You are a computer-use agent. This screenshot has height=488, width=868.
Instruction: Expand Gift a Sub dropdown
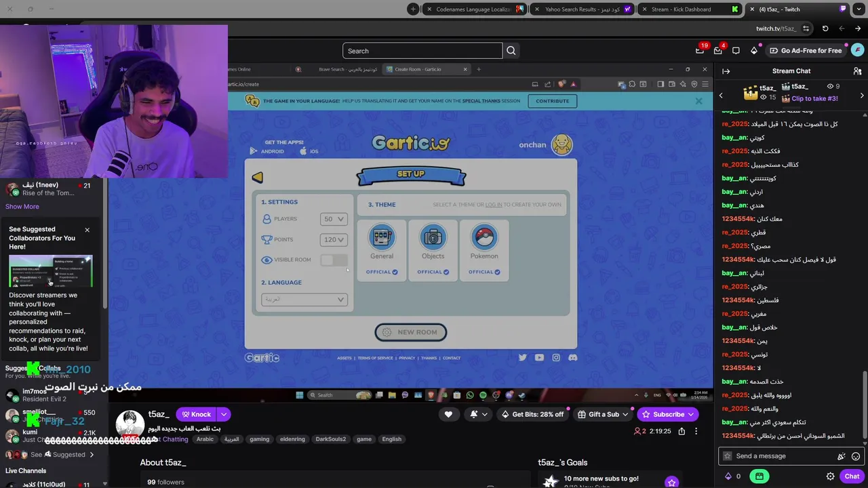(x=626, y=414)
